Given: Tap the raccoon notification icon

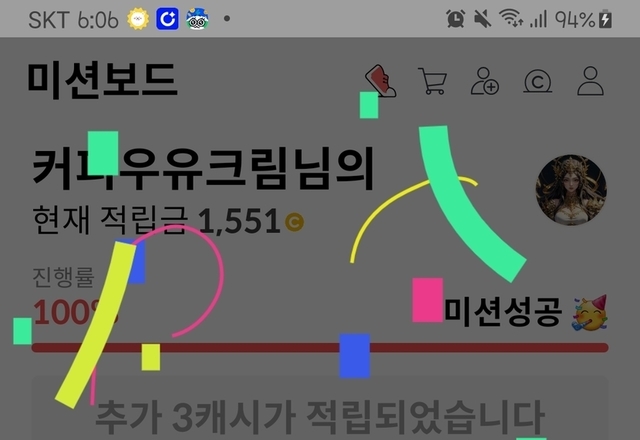Looking at the screenshot, I should pos(197,19).
